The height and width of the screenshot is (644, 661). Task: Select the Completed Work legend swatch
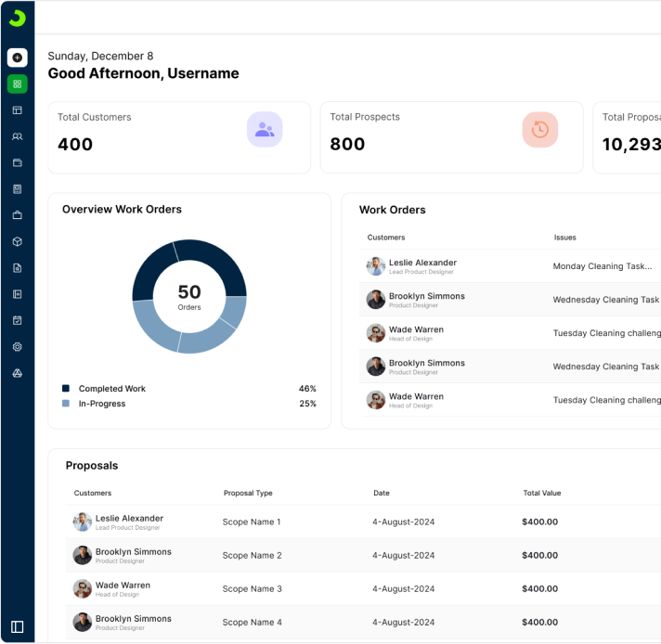coord(66,389)
